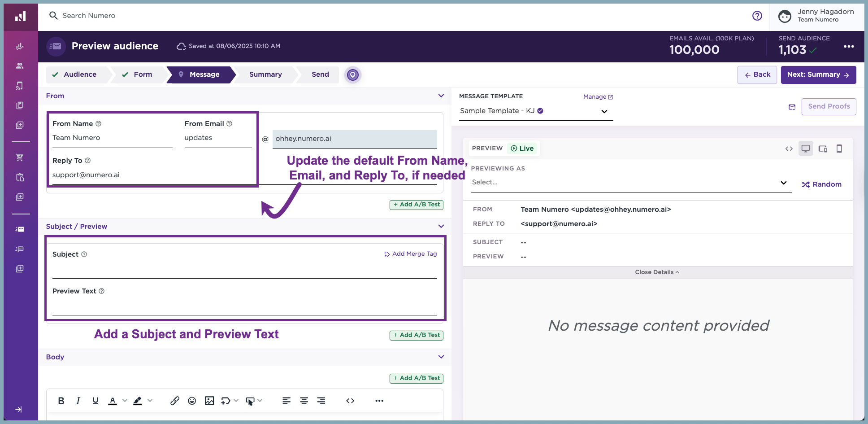Click the people sidebar icon
Viewport: 868px width, 424px height.
click(x=20, y=66)
